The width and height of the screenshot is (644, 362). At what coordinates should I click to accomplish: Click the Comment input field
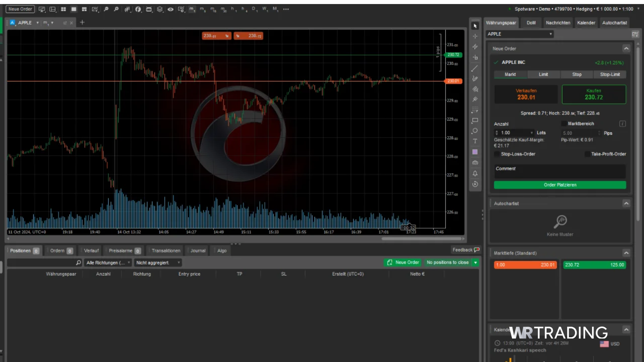(560, 171)
